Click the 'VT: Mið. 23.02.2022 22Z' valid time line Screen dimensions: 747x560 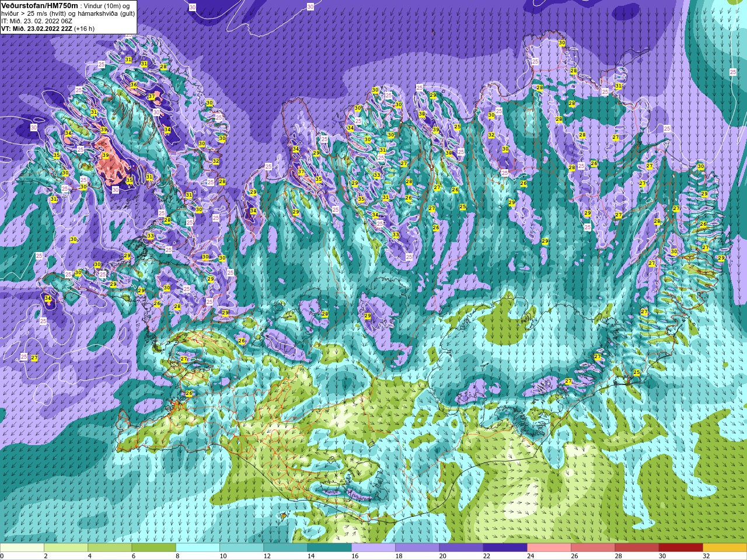pos(36,29)
